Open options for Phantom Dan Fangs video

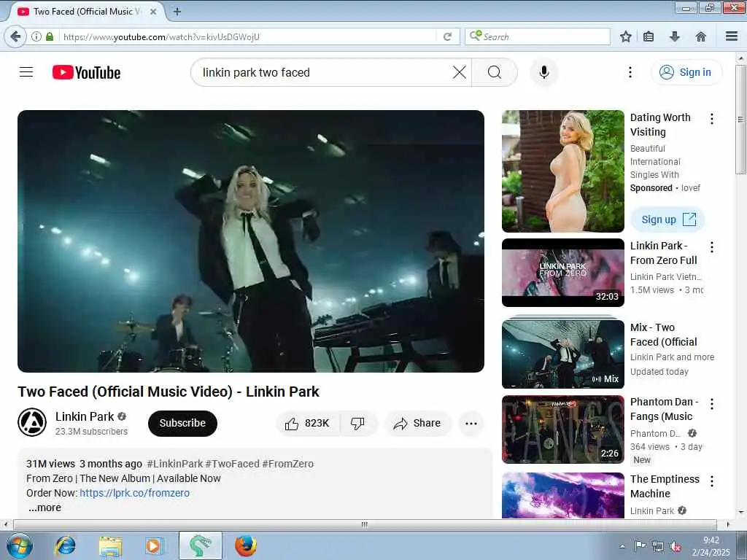(712, 404)
